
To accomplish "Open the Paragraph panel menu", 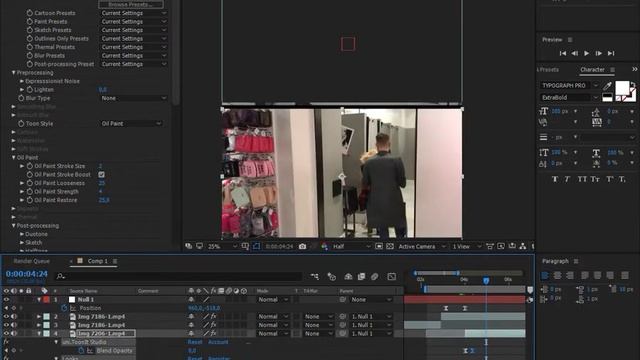I will [576, 261].
